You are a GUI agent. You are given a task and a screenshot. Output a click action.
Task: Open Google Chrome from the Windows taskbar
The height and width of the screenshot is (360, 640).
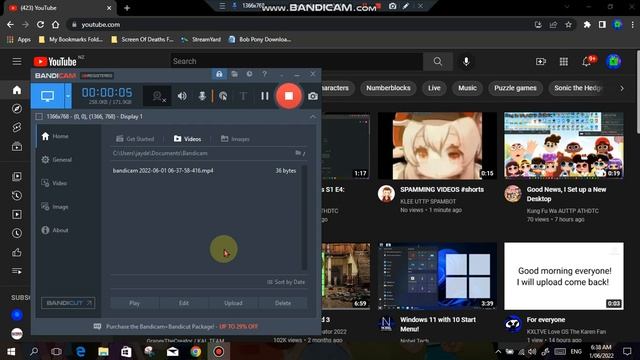click(x=196, y=351)
